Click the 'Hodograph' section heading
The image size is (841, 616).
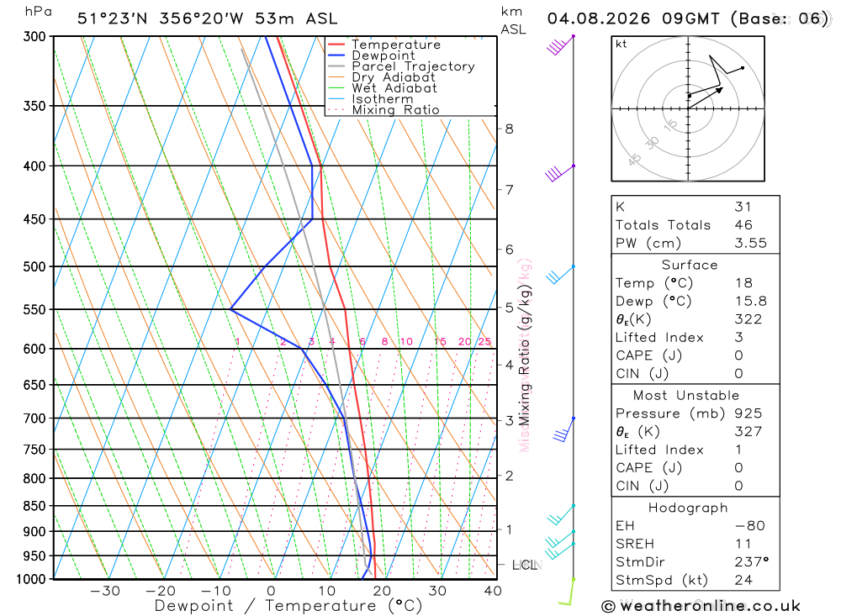coord(688,508)
